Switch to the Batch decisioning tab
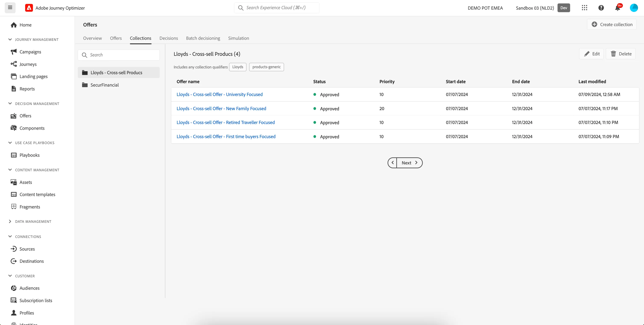The width and height of the screenshot is (644, 325). 203,38
